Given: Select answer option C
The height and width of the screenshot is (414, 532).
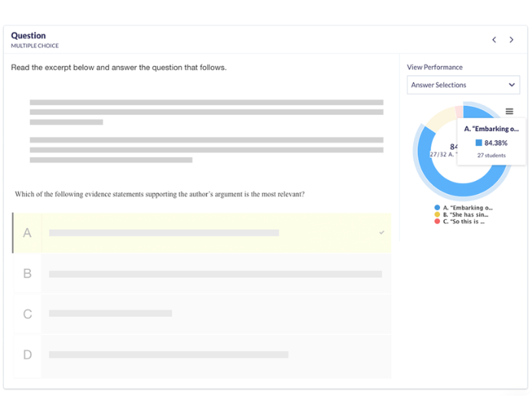Looking at the screenshot, I should pyautogui.click(x=202, y=314).
